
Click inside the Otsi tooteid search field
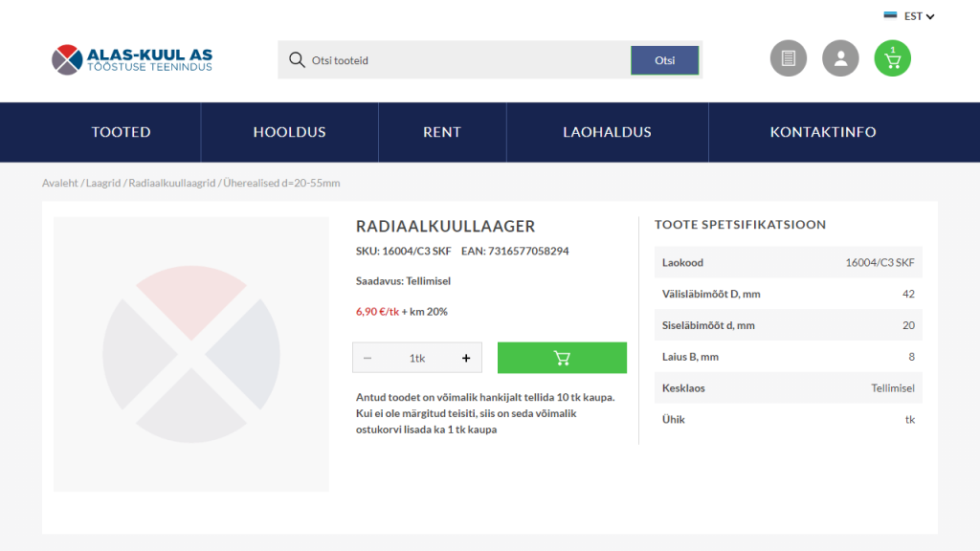point(431,59)
